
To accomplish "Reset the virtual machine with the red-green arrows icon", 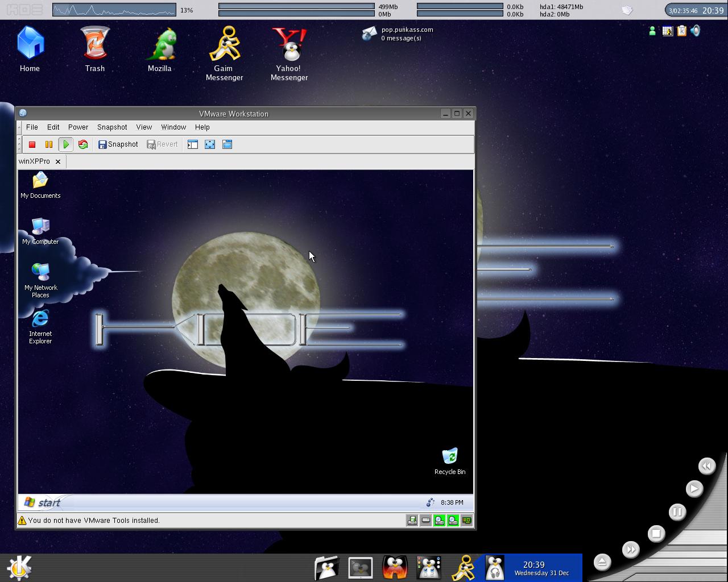I will pos(83,144).
